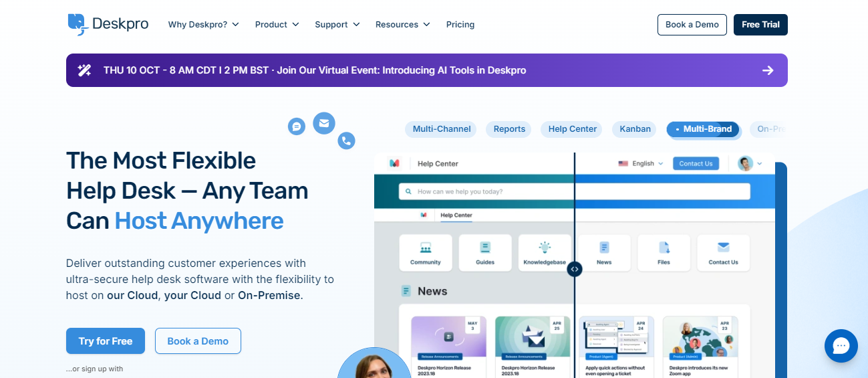Screen dimensions: 868x378
Task: Click the help center search field
Action: point(575,191)
